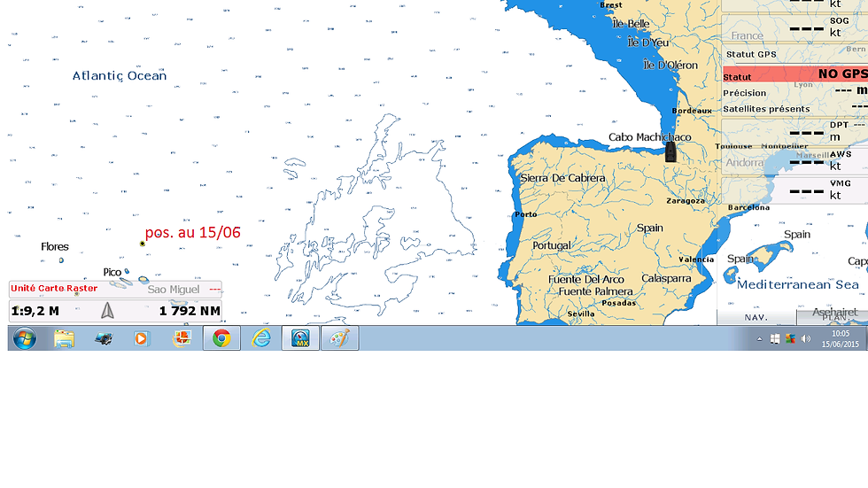The width and height of the screenshot is (868, 488).
Task: Click the Porto city label
Action: [x=526, y=214]
